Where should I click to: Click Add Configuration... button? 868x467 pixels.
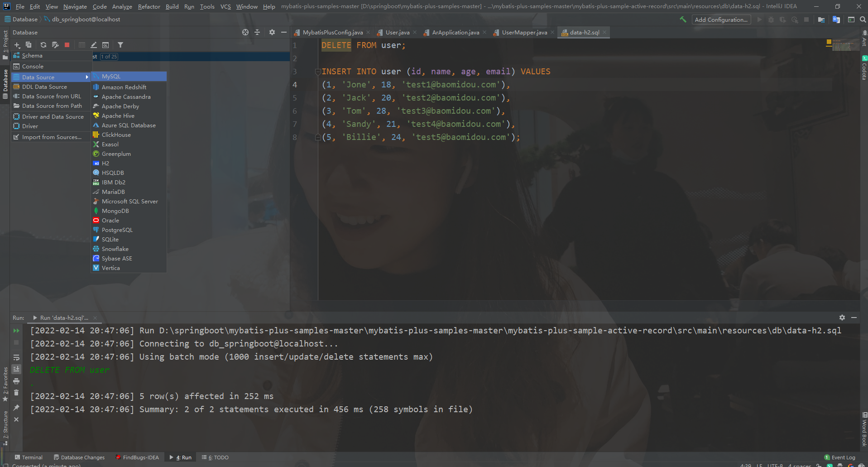[x=721, y=19]
